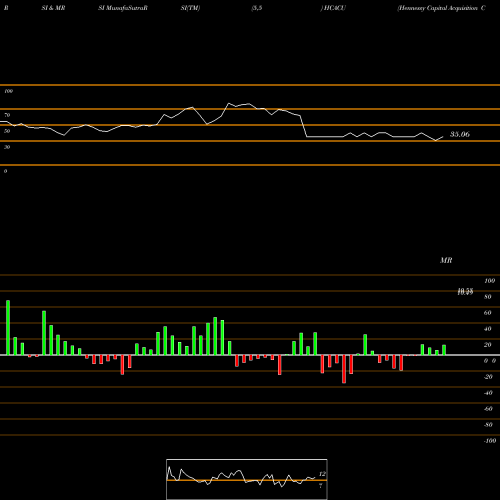Image resolution: width=500 pixels, height=500 pixels.
Task: Open the mini line chart thumbnail
Action: point(247,479)
